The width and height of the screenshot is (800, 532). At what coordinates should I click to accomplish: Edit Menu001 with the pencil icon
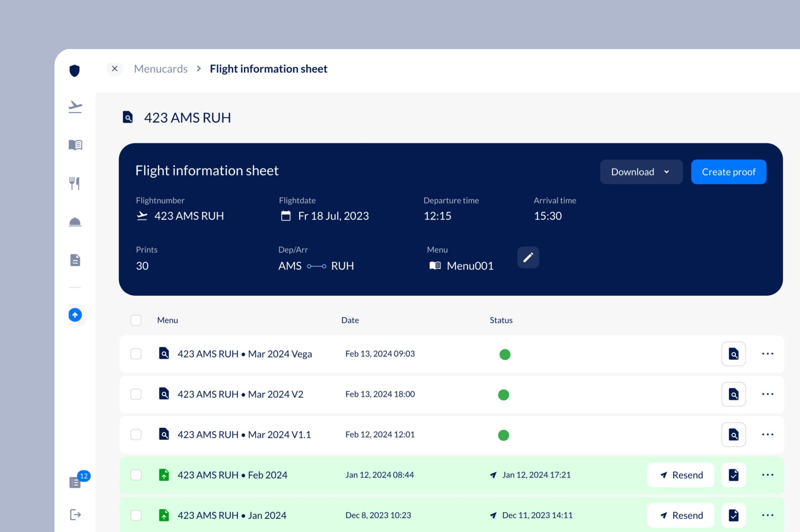528,257
